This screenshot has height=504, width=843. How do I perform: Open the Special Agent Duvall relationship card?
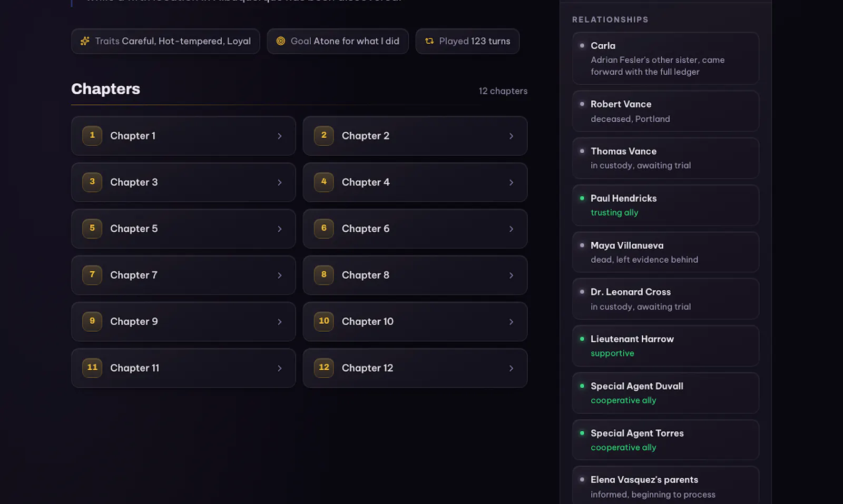tap(665, 393)
